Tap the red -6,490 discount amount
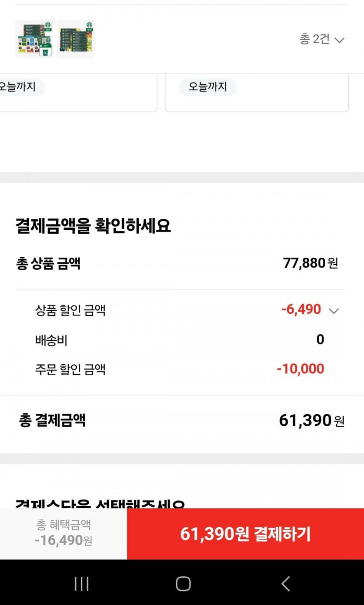 (x=301, y=309)
